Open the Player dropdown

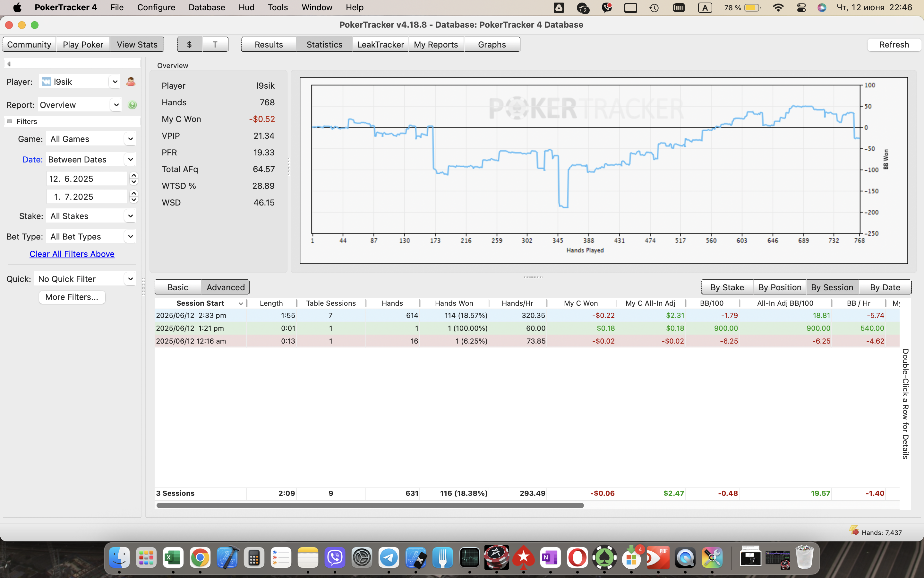point(115,82)
